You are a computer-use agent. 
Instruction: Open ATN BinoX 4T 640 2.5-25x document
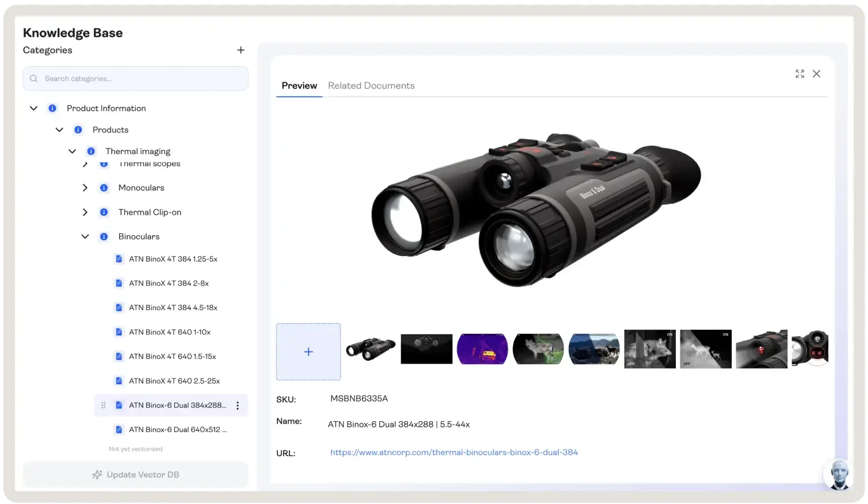(x=174, y=381)
